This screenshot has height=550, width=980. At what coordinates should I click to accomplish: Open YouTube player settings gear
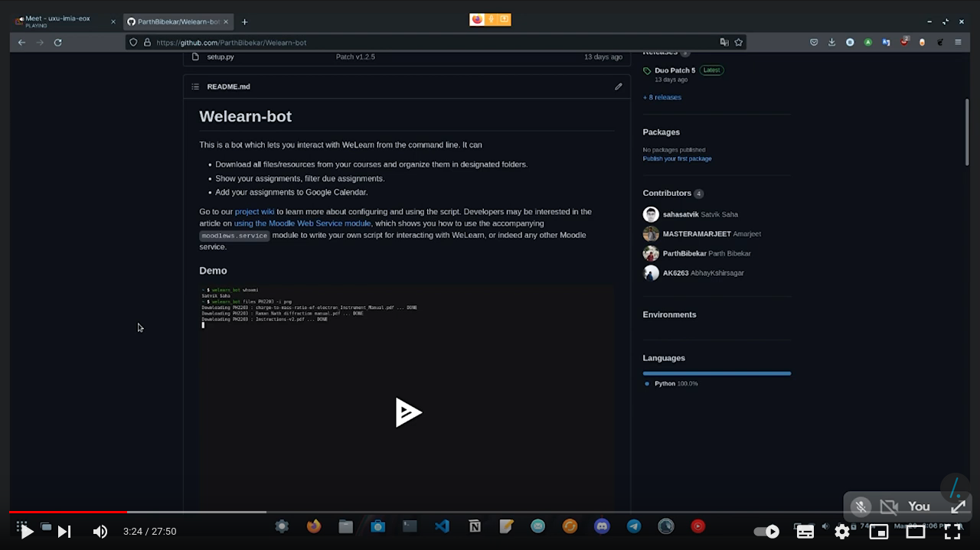[842, 531]
